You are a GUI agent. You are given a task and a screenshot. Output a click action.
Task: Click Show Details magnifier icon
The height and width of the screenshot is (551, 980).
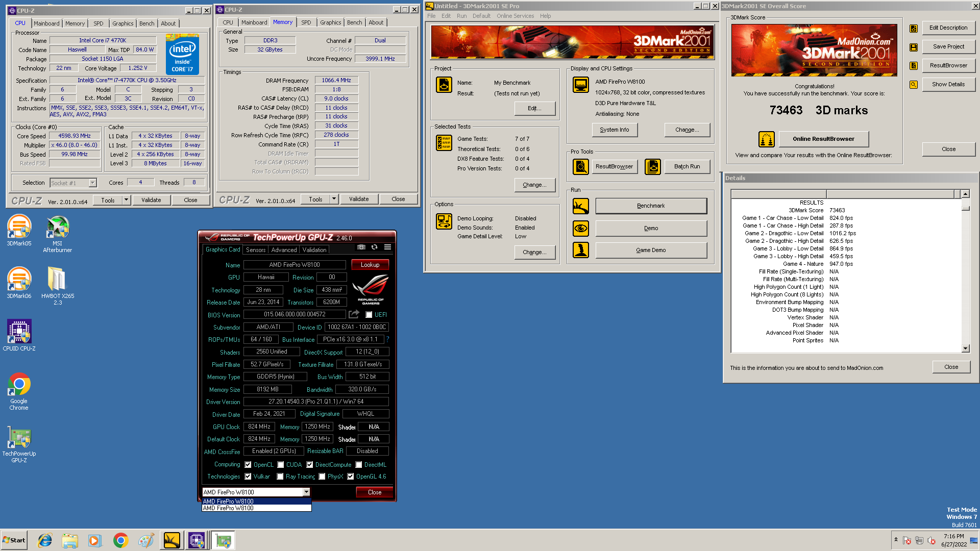coord(913,85)
